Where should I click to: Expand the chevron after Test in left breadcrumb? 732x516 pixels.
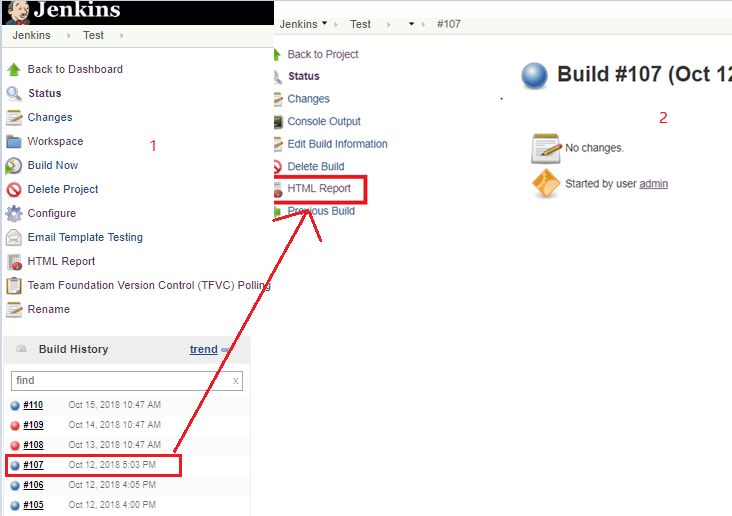[x=121, y=35]
